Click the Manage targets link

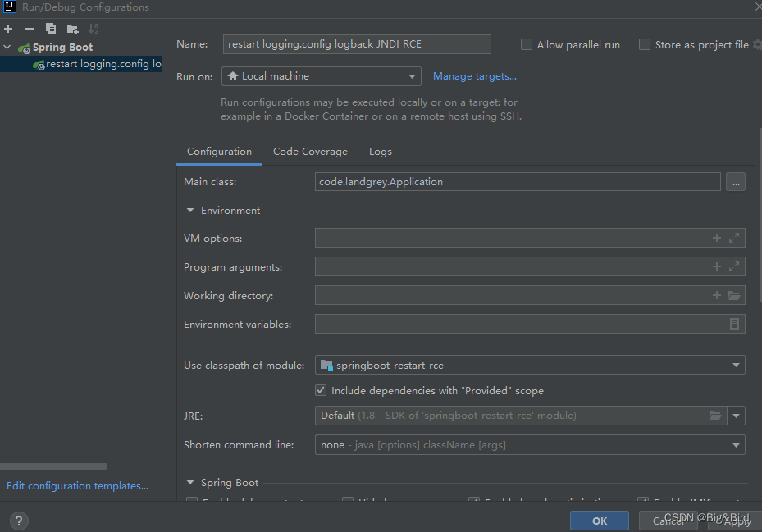coord(474,75)
